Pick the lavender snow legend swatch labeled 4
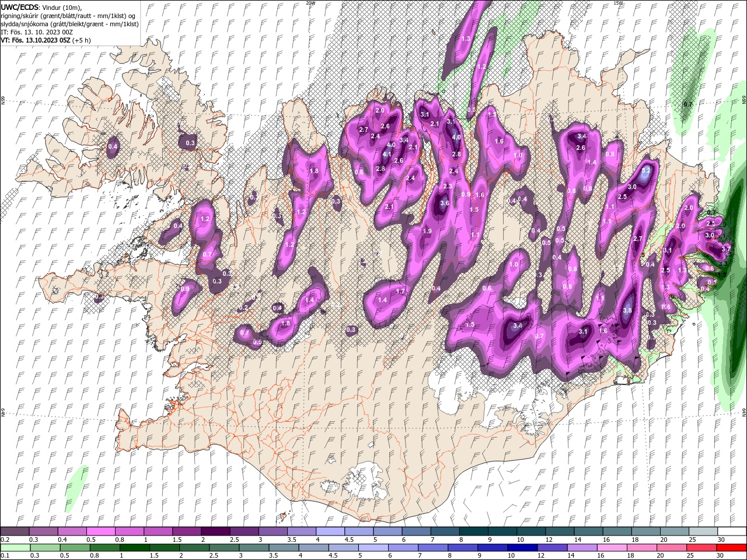Viewport: 747px width, 560px height. point(330,531)
